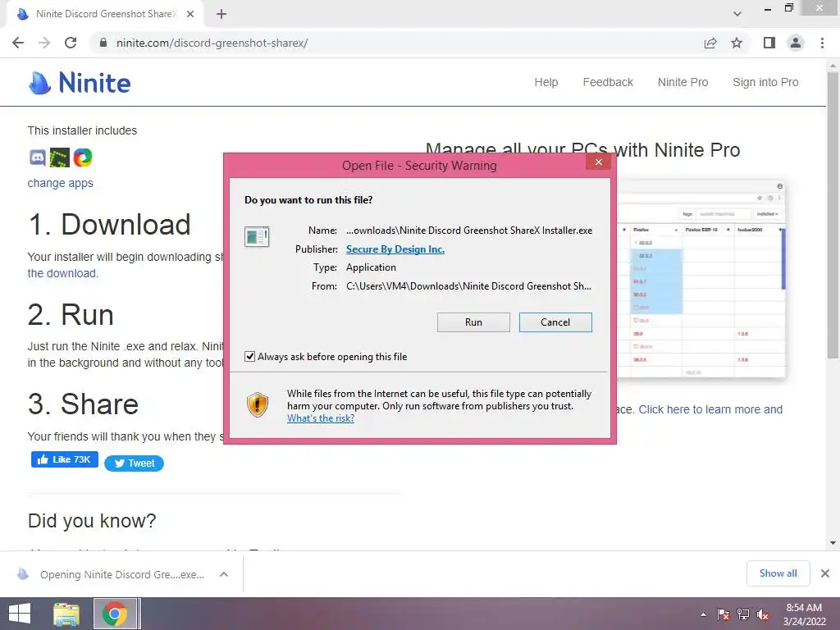
Task: Open the Windows Start button
Action: click(20, 614)
